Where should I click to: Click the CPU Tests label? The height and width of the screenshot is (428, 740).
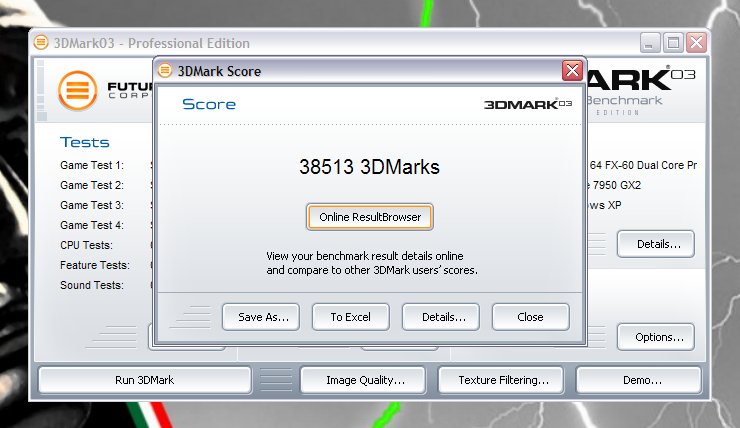86,245
